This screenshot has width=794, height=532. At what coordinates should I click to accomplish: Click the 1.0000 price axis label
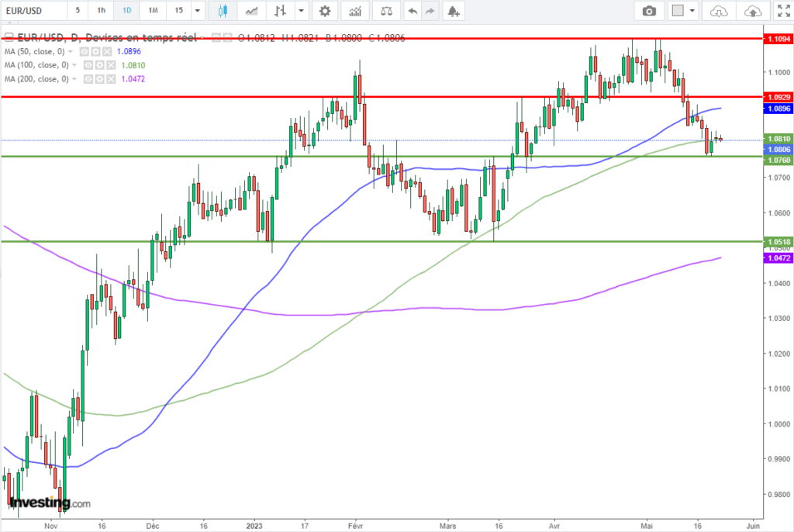coord(778,424)
